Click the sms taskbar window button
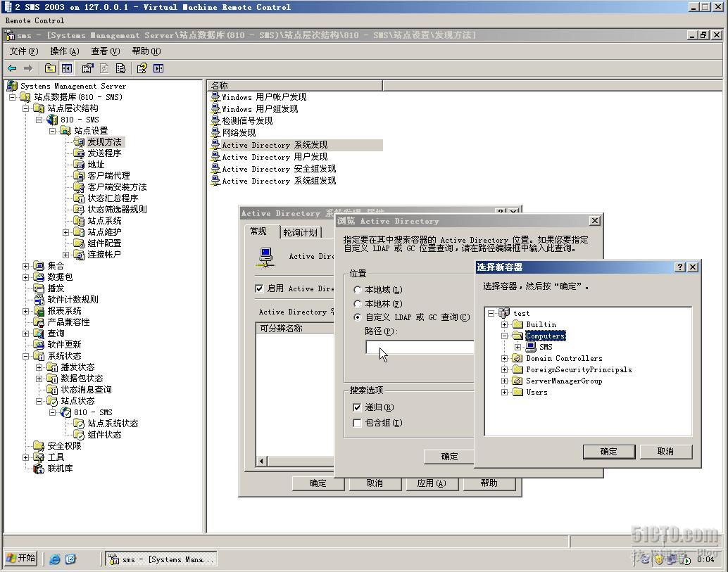This screenshot has height=572, width=728. click(161, 559)
